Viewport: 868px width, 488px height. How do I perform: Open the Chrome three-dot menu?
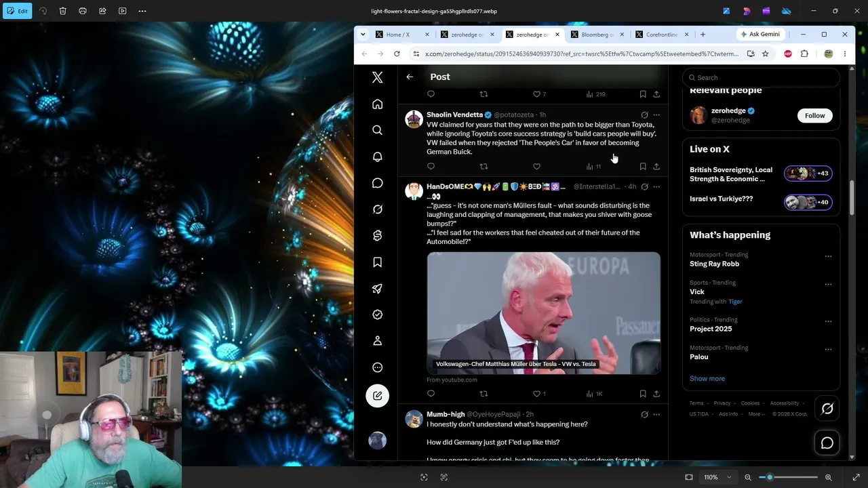click(844, 54)
